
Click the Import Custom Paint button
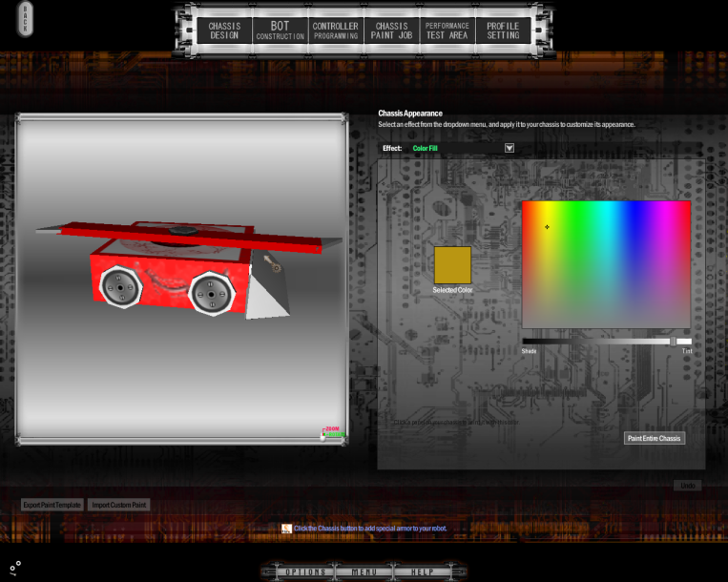(x=118, y=505)
